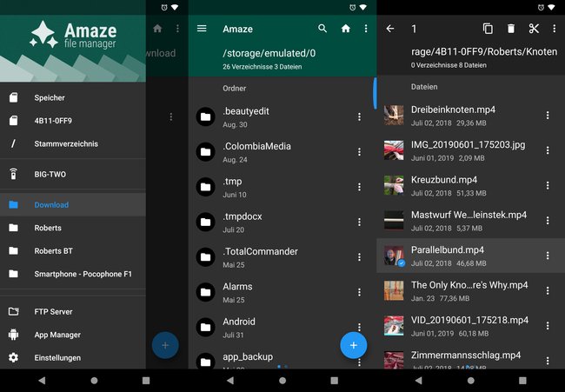This screenshot has height=392, width=565.
Task: Open the .tmpdocx folder
Action: pyautogui.click(x=282, y=222)
